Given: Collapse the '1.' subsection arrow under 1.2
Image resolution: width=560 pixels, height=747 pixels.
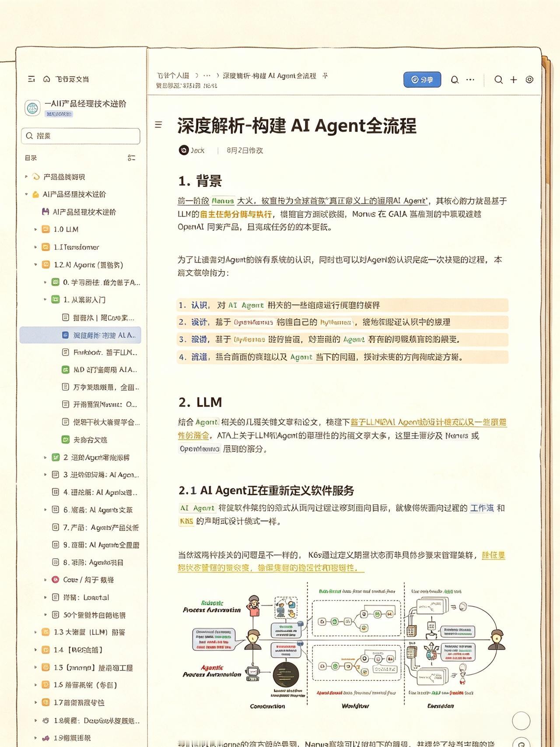Looking at the screenshot, I should pos(45,300).
